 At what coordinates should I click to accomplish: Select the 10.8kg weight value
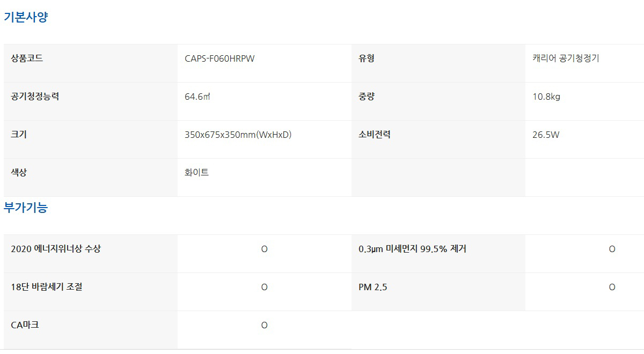546,97
